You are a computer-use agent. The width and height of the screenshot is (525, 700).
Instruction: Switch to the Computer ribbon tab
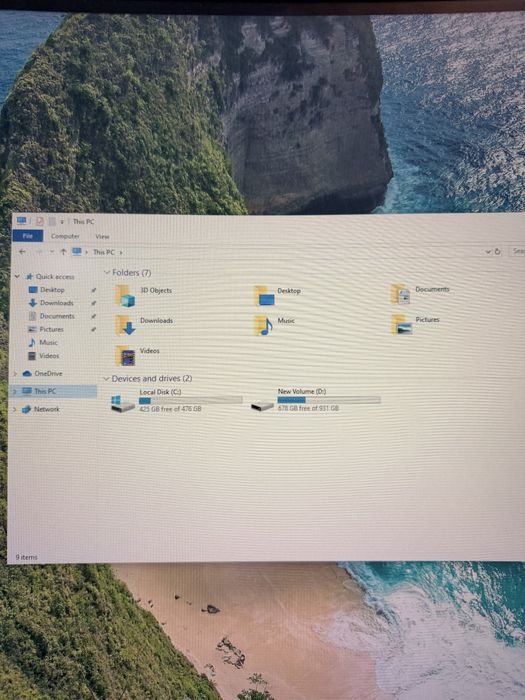(65, 236)
